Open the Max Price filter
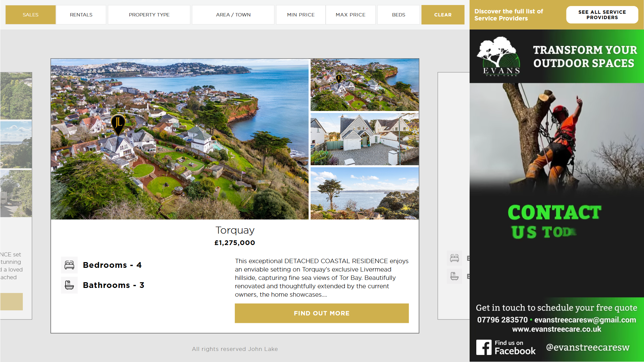Screen dimensions: 644x362 [351, 15]
